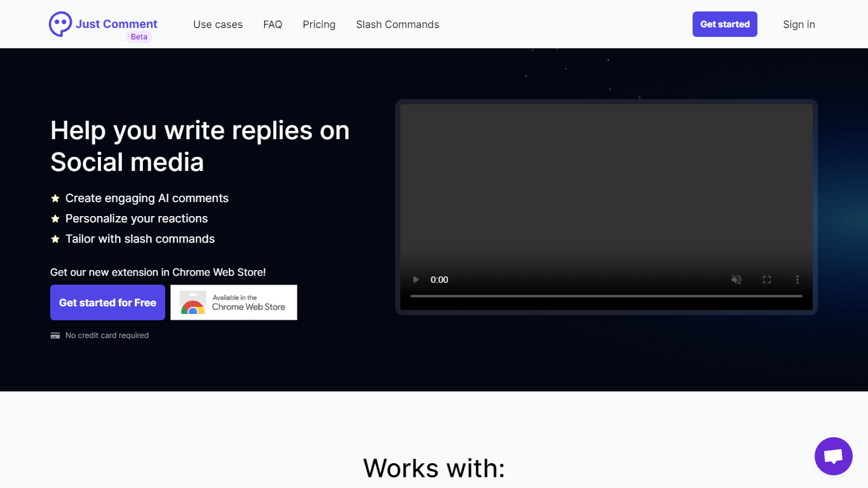Click Get started in header
Image resolution: width=868 pixels, height=488 pixels.
724,24
